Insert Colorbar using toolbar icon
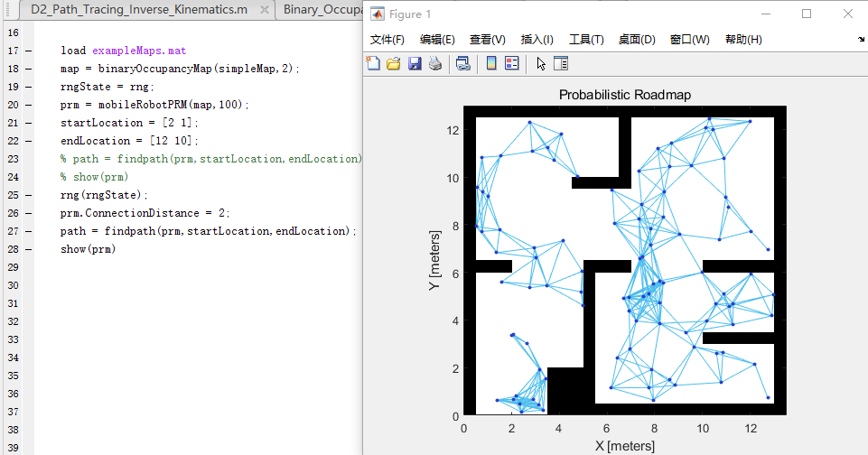 [x=491, y=64]
